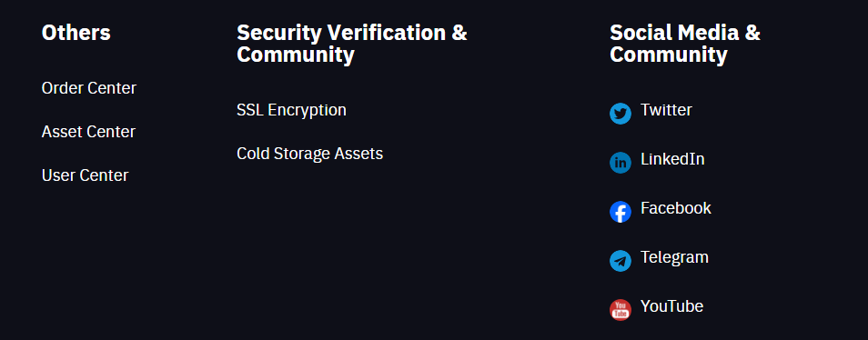Click the word Community under Security Verification
The height and width of the screenshot is (340, 868).
295,55
